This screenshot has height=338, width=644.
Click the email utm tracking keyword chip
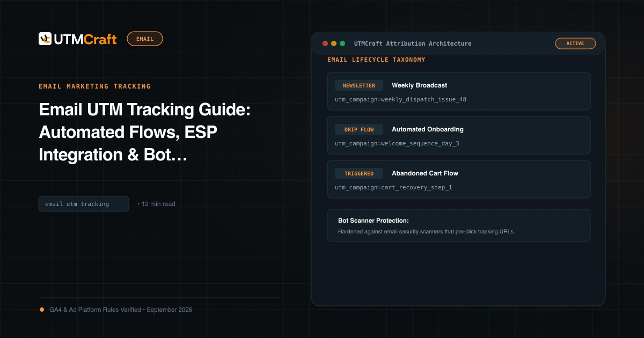pyautogui.click(x=84, y=204)
